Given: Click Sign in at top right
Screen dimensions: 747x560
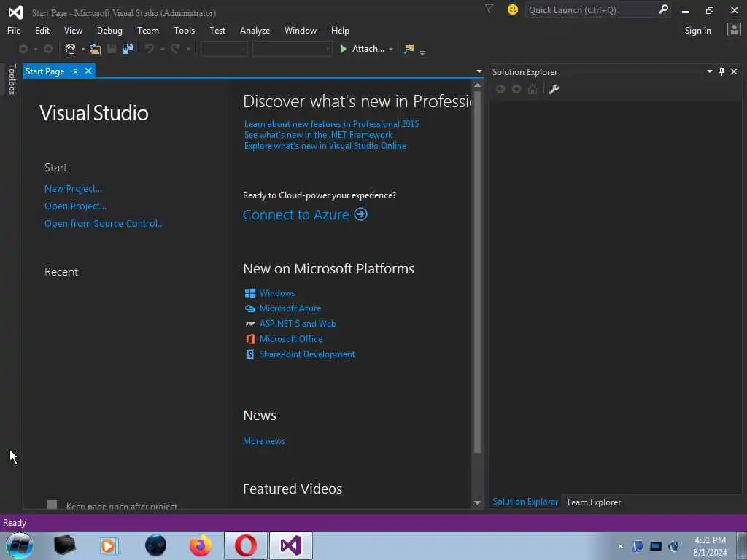Looking at the screenshot, I should [x=697, y=31].
